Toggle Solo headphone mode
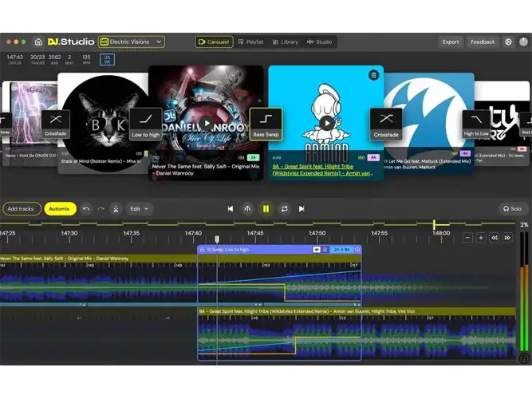Viewport: 532px width, 399px height. 513,209
